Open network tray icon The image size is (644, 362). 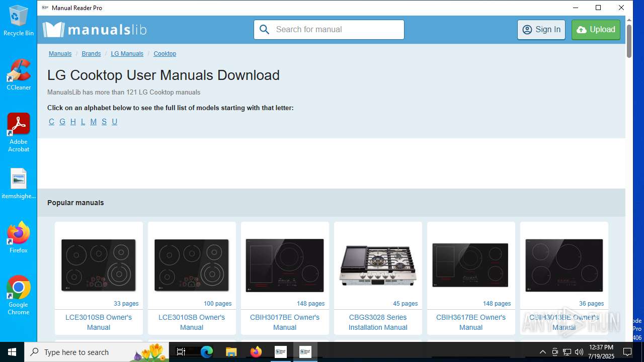click(567, 352)
